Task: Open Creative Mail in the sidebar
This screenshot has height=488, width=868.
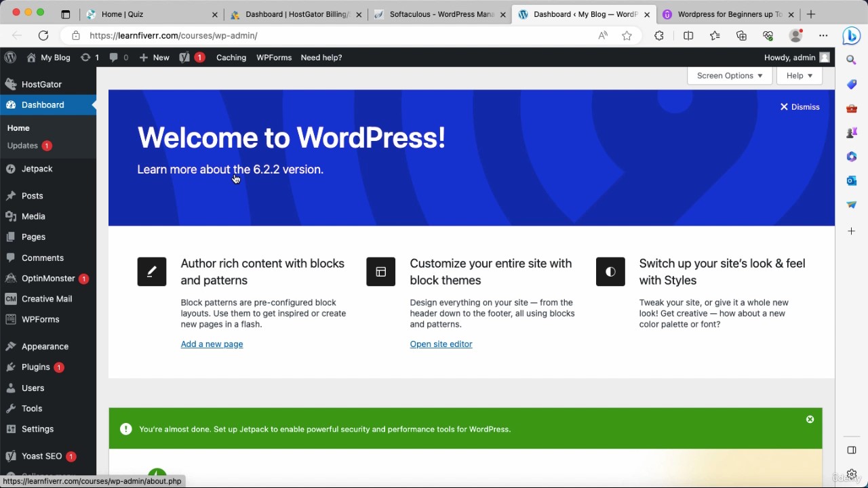Action: click(x=48, y=299)
